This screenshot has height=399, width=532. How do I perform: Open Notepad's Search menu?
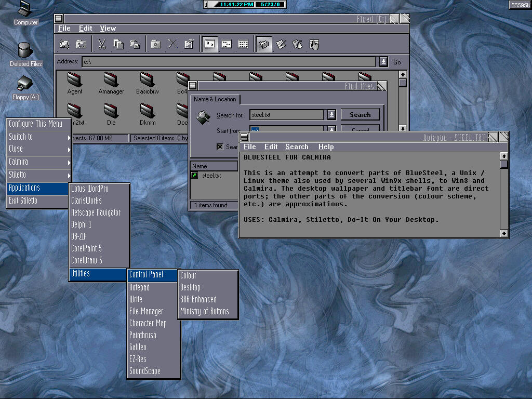tap(297, 147)
